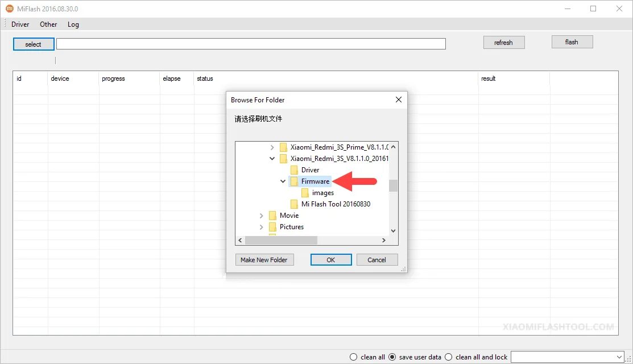This screenshot has height=364, width=633.
Task: Collapse the Firmware folder node
Action: click(283, 181)
